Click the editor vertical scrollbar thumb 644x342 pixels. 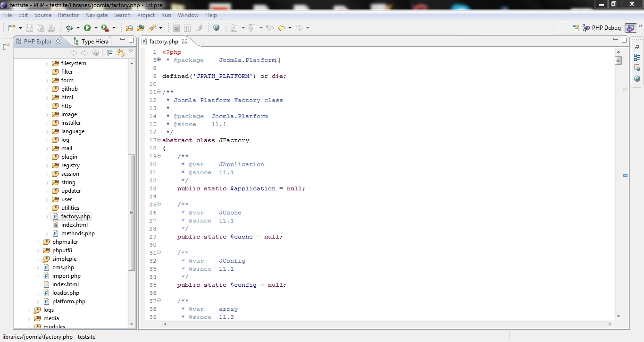[x=619, y=60]
